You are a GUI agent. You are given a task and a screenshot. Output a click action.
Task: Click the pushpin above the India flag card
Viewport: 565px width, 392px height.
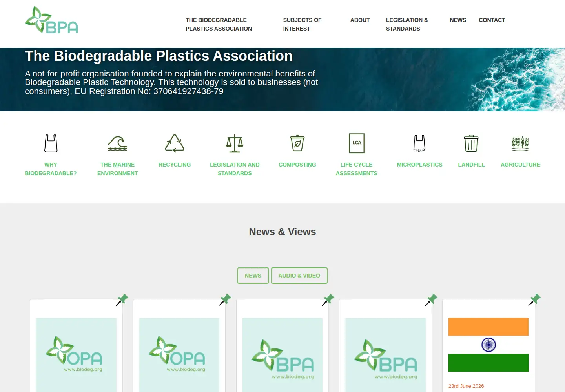click(x=534, y=300)
